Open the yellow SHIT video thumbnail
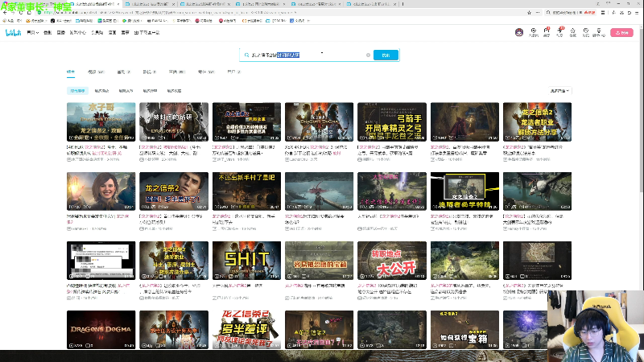The image size is (644, 362). (x=246, y=261)
